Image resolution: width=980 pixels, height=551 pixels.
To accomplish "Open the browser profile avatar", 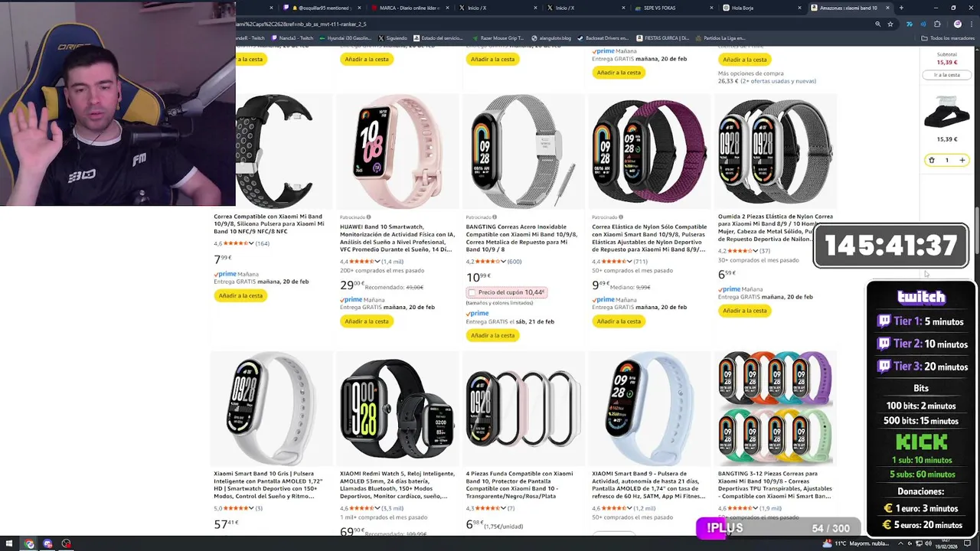I will [957, 24].
